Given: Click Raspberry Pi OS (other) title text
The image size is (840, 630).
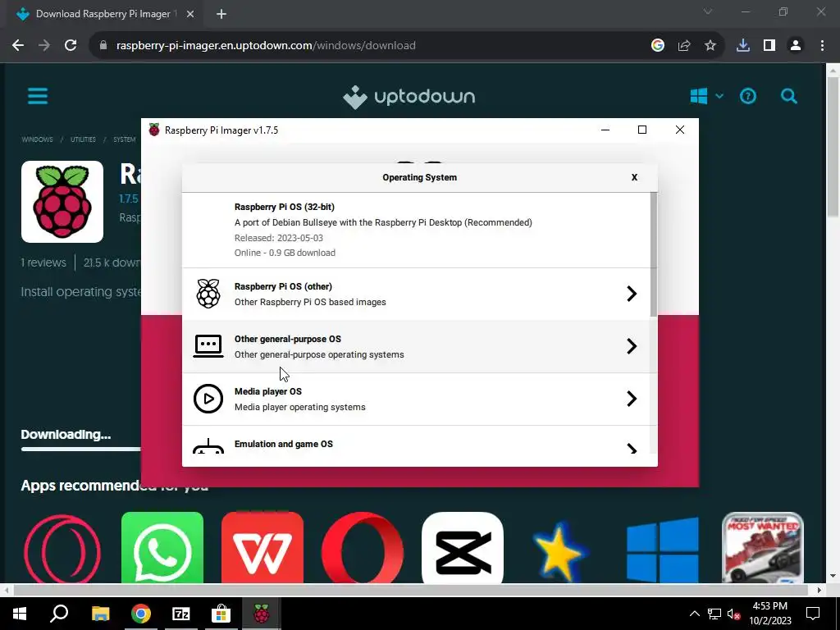Looking at the screenshot, I should tap(283, 286).
